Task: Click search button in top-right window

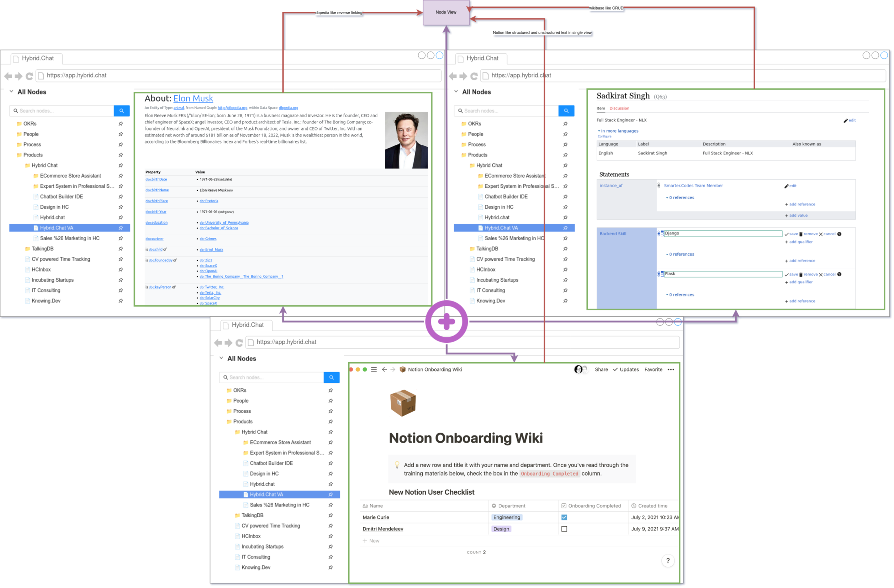Action: pyautogui.click(x=566, y=111)
